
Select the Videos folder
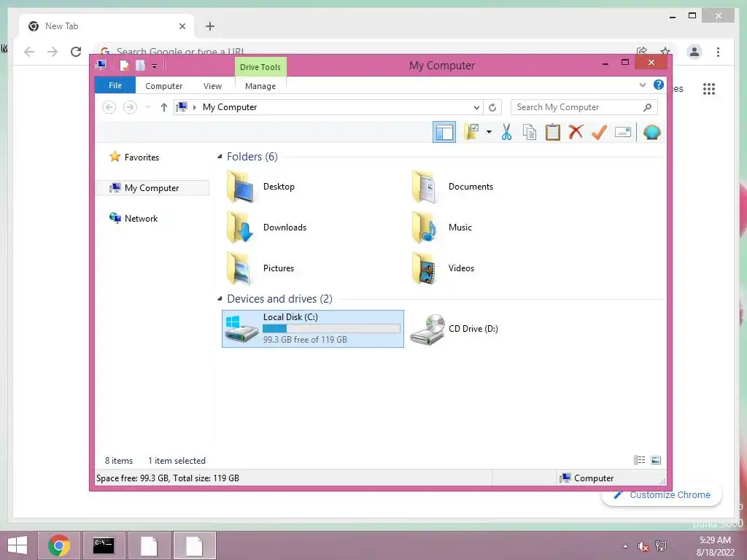(443, 268)
